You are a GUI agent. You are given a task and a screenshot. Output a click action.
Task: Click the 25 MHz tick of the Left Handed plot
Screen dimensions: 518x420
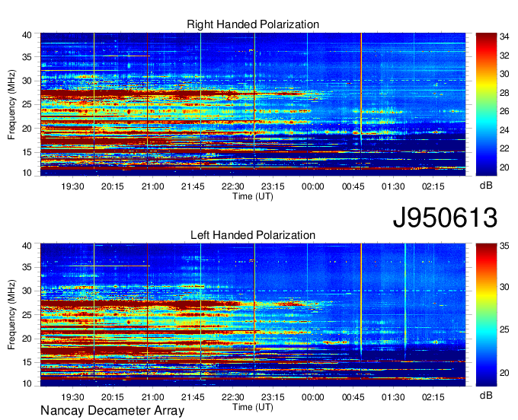point(27,315)
